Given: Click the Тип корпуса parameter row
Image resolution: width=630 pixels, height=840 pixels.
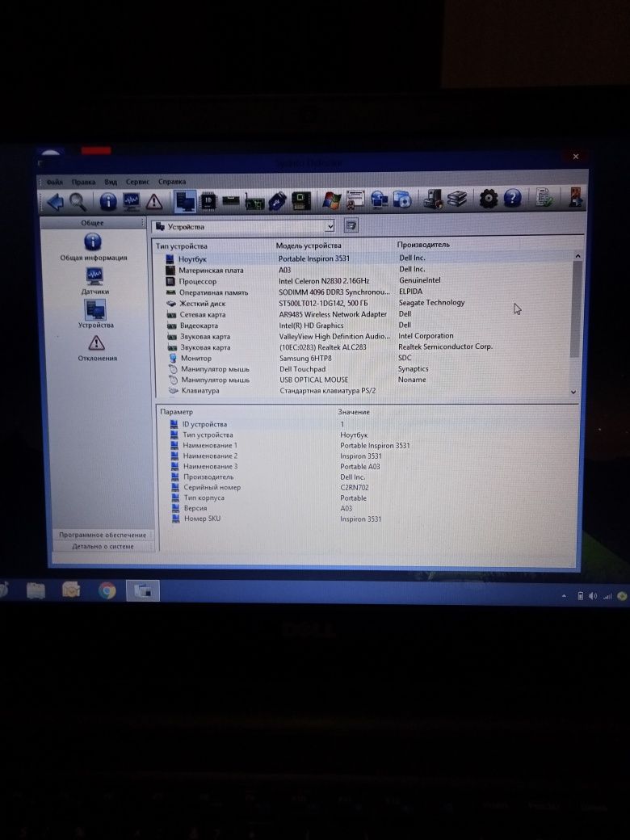Looking at the screenshot, I should click(x=367, y=498).
